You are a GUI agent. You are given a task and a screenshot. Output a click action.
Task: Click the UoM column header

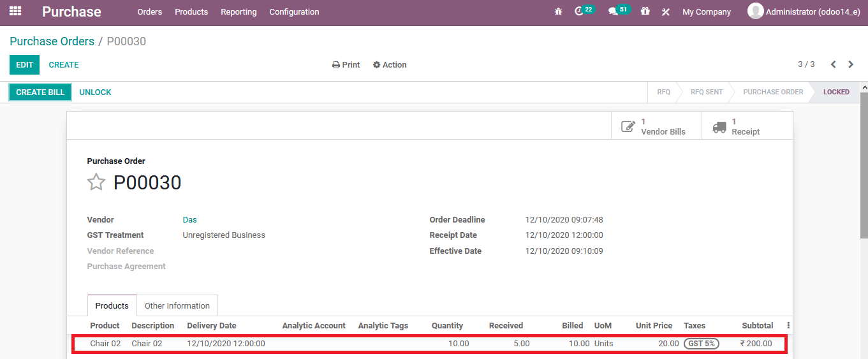click(603, 325)
